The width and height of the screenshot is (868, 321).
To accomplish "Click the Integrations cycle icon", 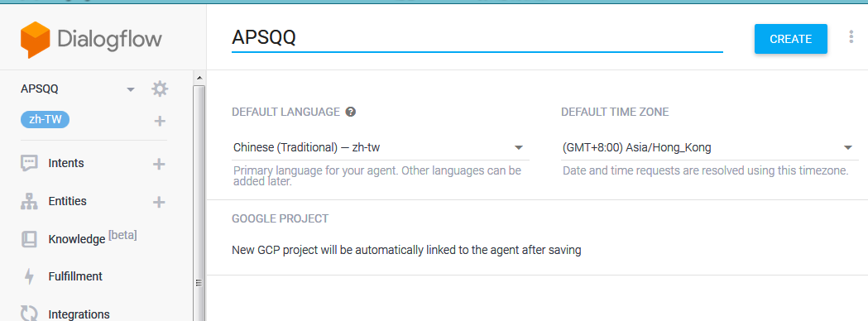I will (x=29, y=314).
